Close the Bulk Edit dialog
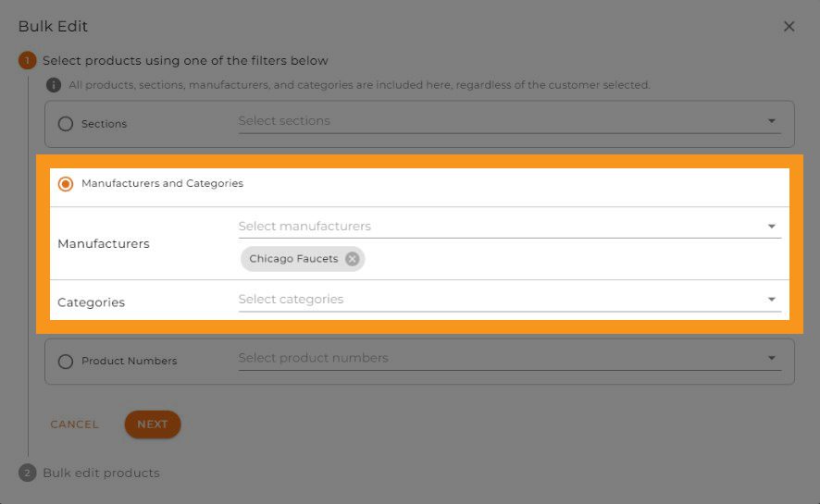Screen dimensions: 820x504 (789, 27)
